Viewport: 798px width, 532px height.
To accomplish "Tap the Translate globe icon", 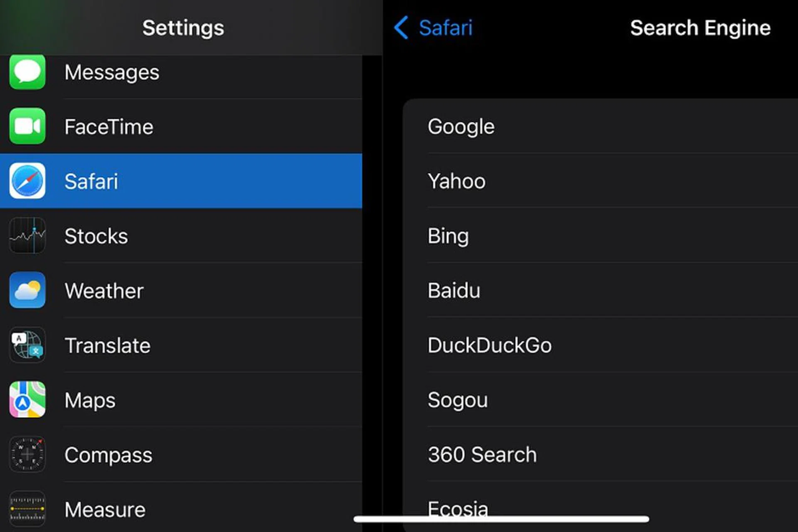I will [x=27, y=345].
